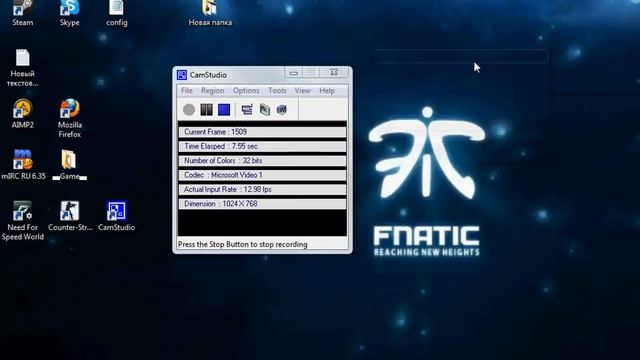
Task: Stop recording with the blue square button
Action: 224,109
